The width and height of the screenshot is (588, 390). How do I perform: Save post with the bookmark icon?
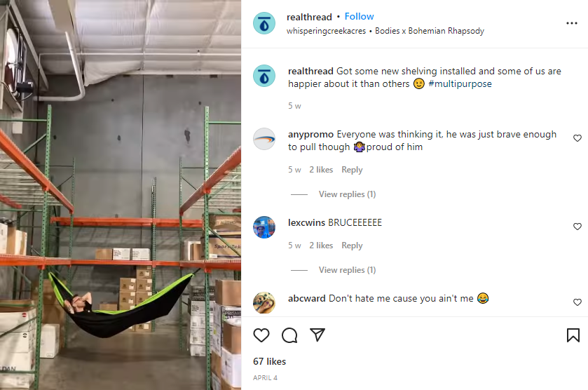[x=573, y=335]
